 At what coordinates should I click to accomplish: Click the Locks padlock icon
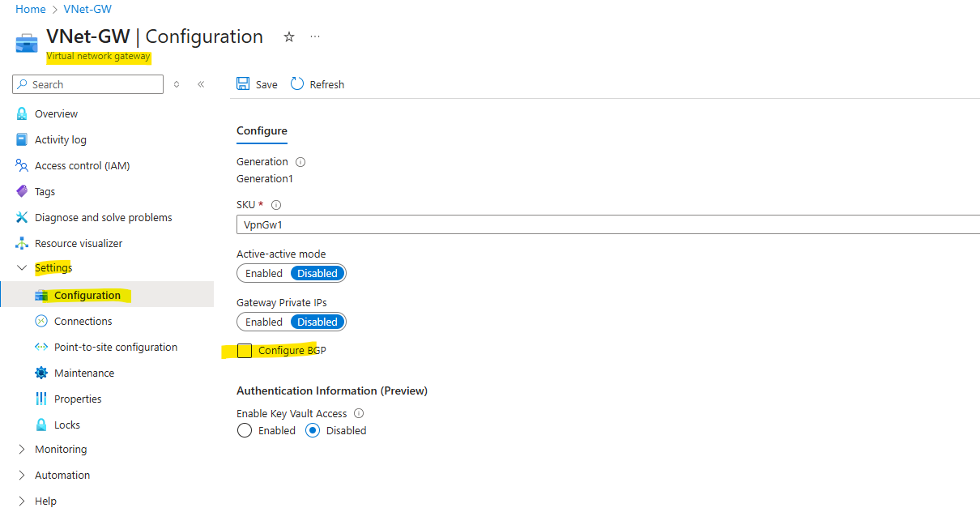click(x=41, y=425)
